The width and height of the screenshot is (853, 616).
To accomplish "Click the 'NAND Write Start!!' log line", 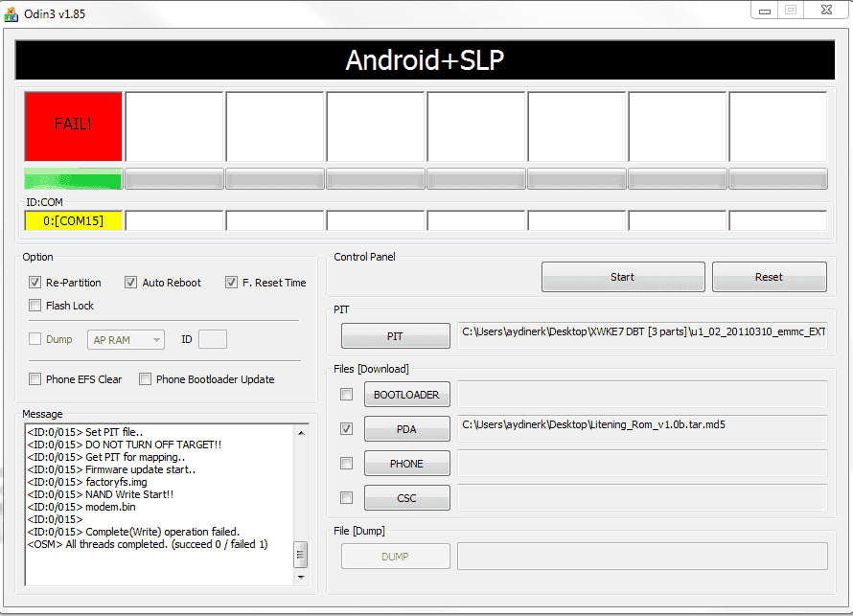I will tap(101, 494).
